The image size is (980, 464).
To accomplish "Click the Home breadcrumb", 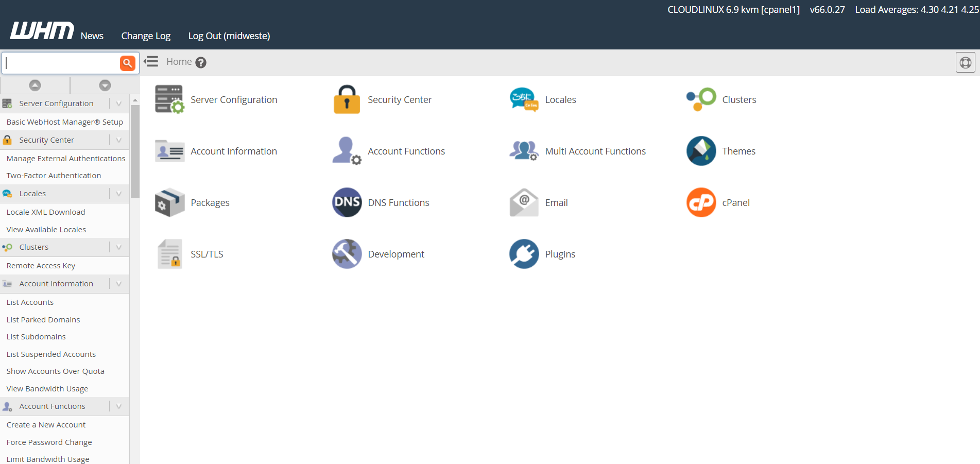I will click(179, 62).
